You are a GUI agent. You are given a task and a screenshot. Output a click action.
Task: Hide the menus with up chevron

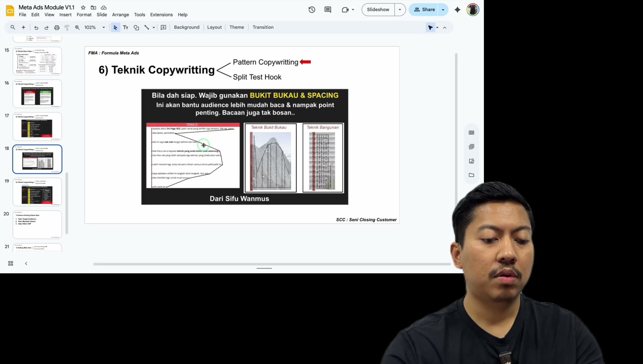click(445, 28)
